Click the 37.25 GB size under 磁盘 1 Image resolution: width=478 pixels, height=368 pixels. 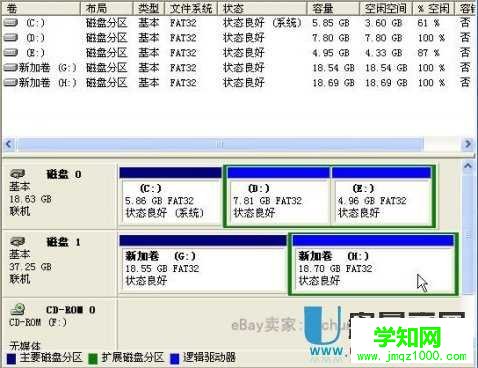[30, 267]
